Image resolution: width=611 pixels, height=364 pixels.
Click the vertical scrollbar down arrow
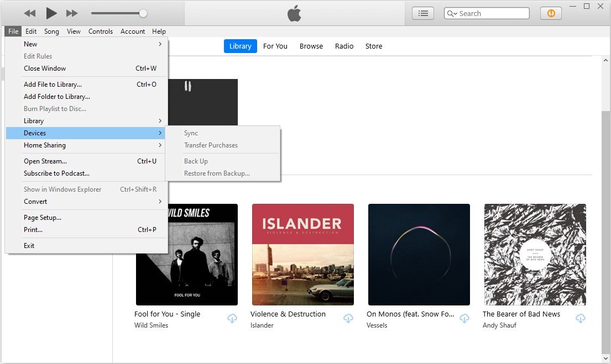coord(605,358)
